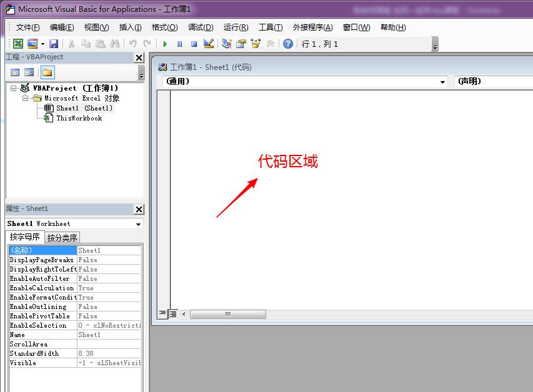Screen dimensions: 533x392
Task: Open the 外接程序(A) menu
Action: [x=312, y=27]
